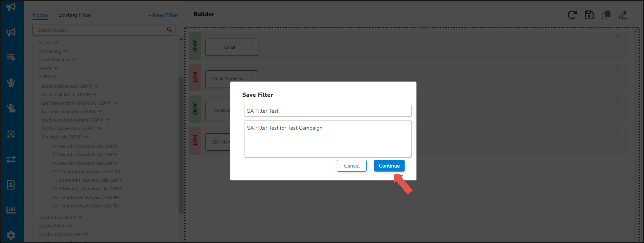
Task: Rename the filter via the pencil icon
Action: (x=623, y=15)
